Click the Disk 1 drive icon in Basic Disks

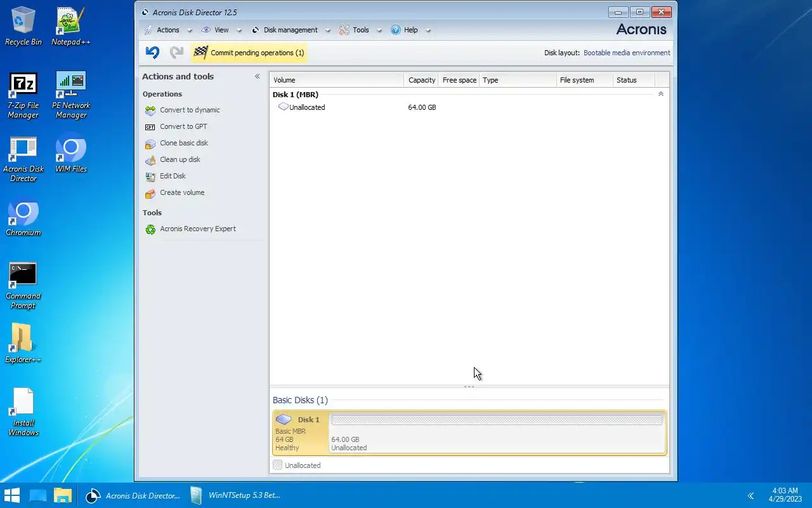284,420
